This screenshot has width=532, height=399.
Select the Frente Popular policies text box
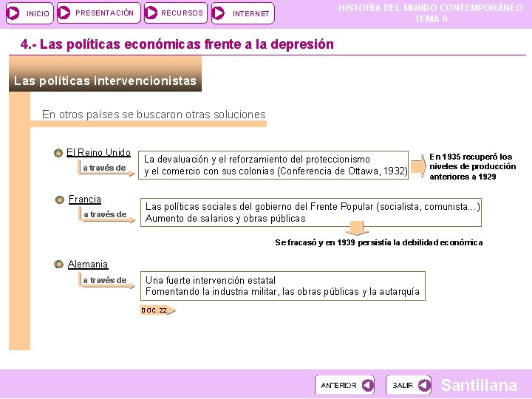pos(311,212)
